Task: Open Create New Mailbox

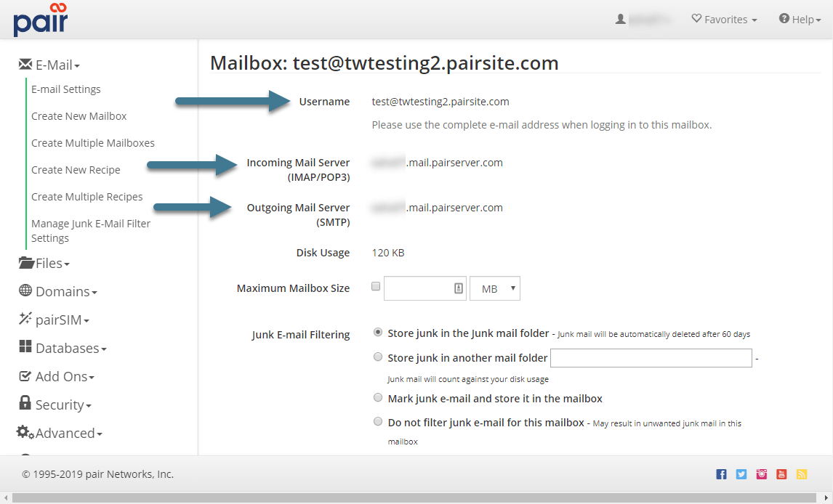Action: pos(79,115)
